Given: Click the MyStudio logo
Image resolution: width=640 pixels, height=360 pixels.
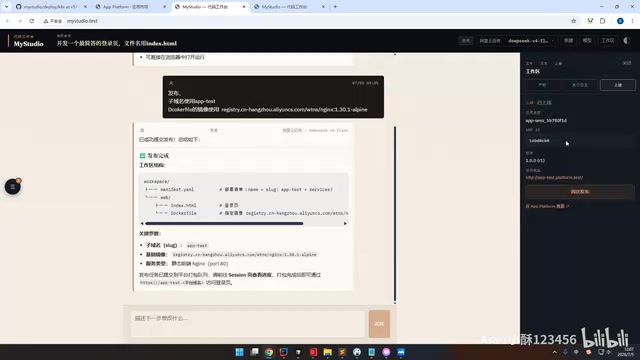Looking at the screenshot, I should [28, 43].
